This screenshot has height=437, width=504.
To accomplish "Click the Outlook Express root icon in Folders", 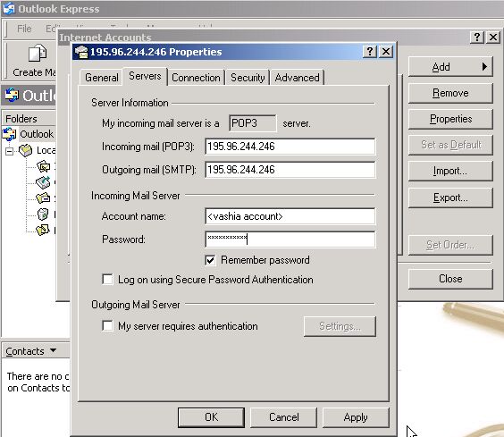I will 10,134.
